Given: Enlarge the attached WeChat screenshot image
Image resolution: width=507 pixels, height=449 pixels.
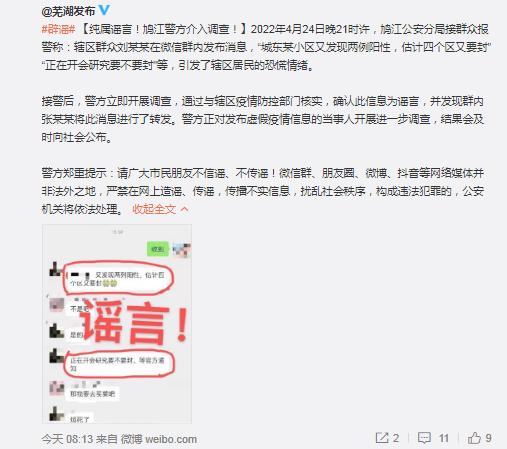Looking at the screenshot, I should pos(117,324).
